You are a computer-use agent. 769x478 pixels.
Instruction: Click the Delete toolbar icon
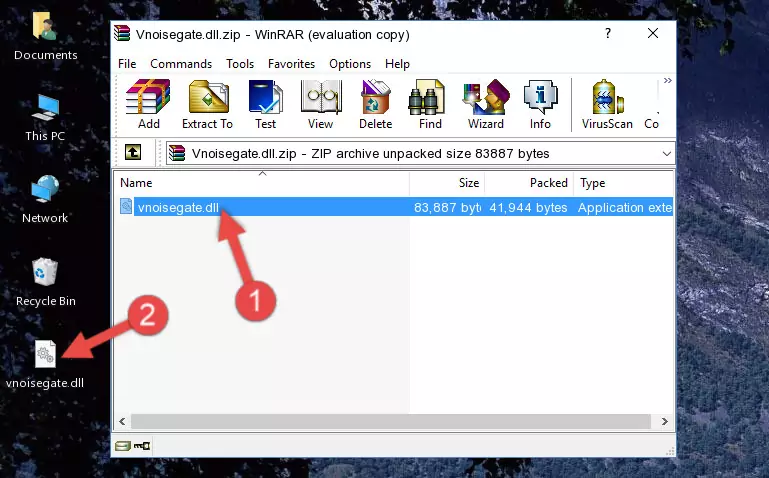click(376, 104)
